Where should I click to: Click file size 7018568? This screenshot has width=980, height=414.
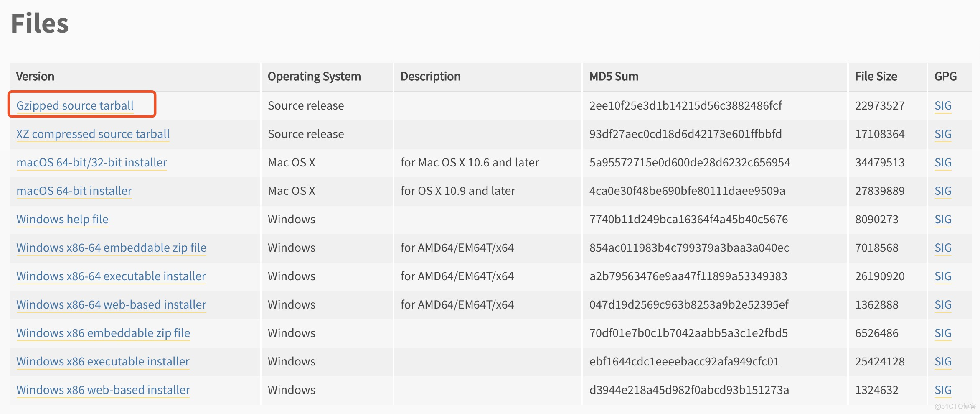click(x=876, y=248)
